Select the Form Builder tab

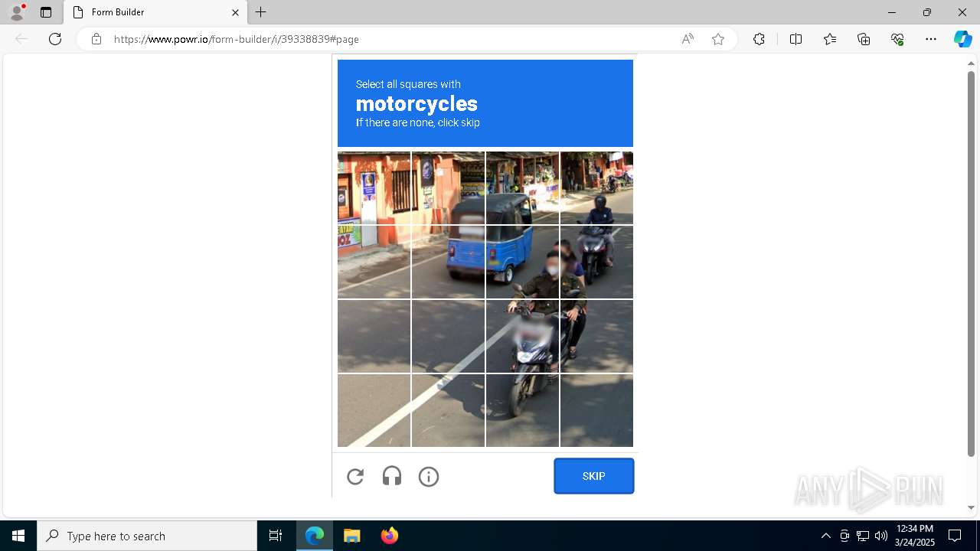click(x=155, y=12)
